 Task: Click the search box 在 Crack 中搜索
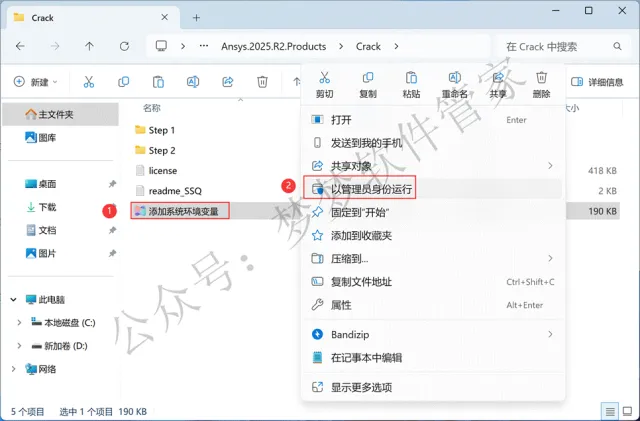[564, 47]
